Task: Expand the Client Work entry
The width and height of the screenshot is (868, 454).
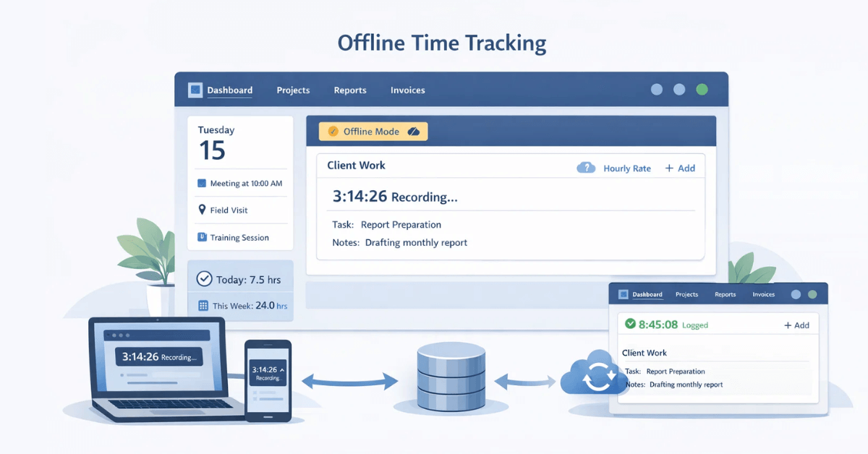Action: (355, 165)
